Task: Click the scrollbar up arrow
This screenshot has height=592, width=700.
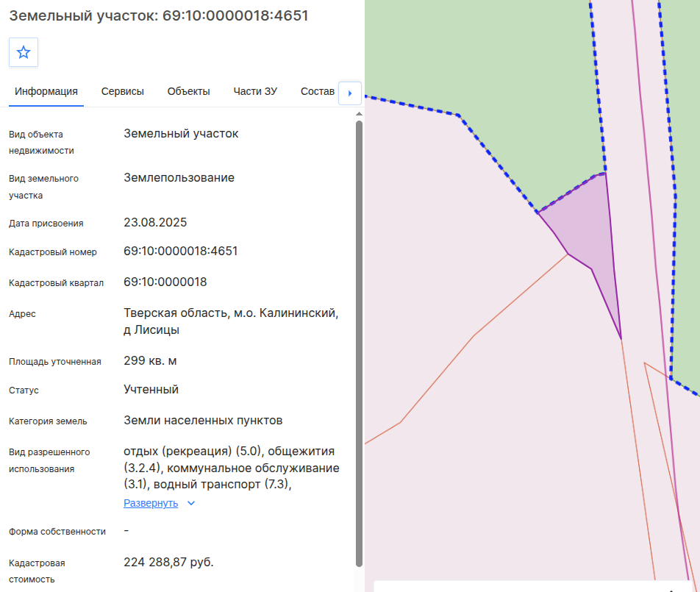Action: (359, 114)
